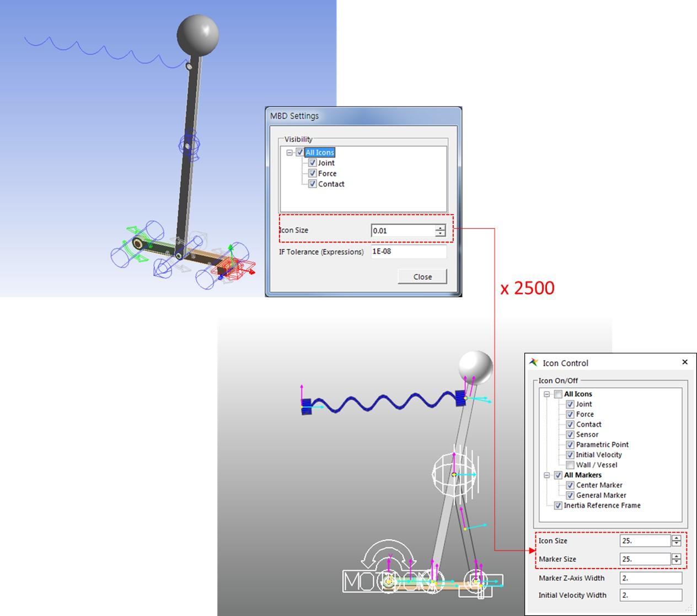Image resolution: width=697 pixels, height=616 pixels.
Task: Toggle General Marker visibility
Action: point(571,495)
